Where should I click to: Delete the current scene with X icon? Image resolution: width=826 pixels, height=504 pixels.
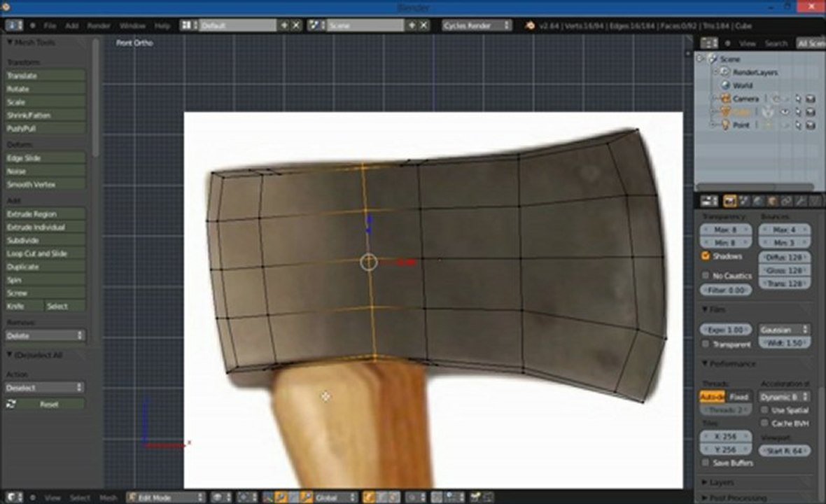[424, 25]
